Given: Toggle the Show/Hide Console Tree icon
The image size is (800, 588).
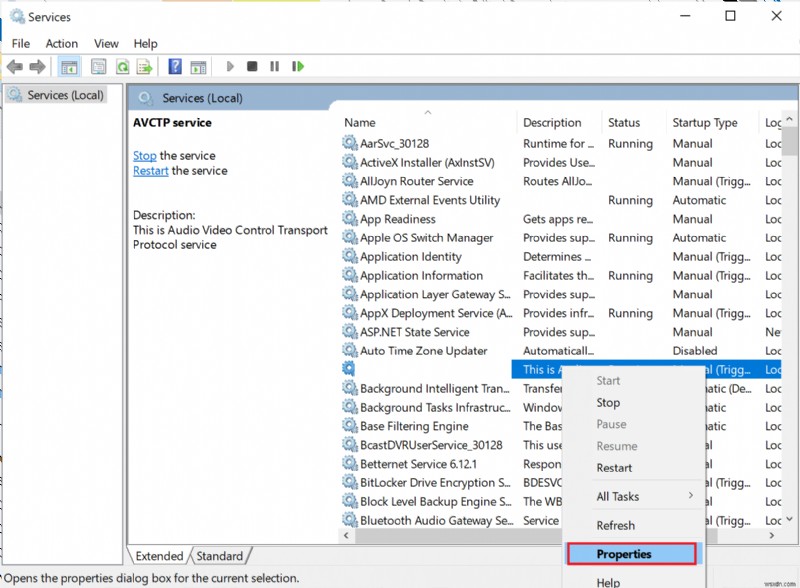Looking at the screenshot, I should [68, 66].
